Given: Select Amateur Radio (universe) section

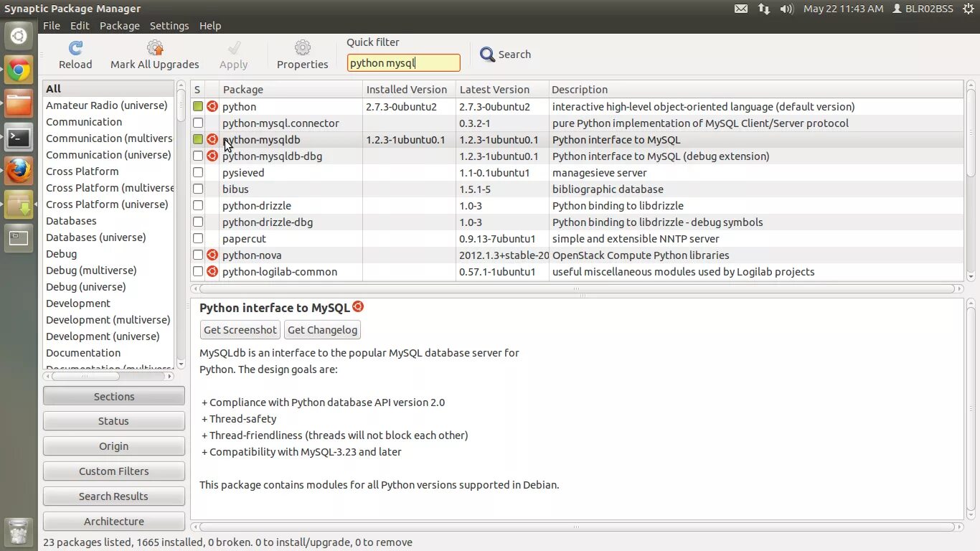Looking at the screenshot, I should click(x=107, y=105).
